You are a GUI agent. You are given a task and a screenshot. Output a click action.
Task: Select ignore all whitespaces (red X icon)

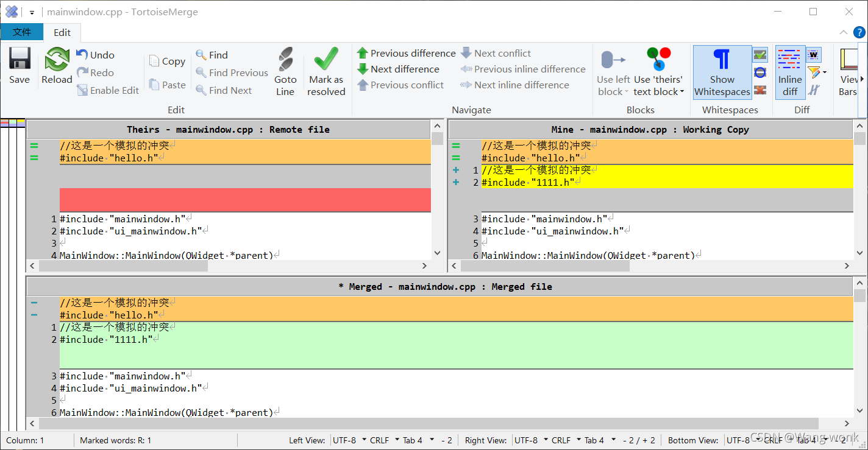point(759,90)
